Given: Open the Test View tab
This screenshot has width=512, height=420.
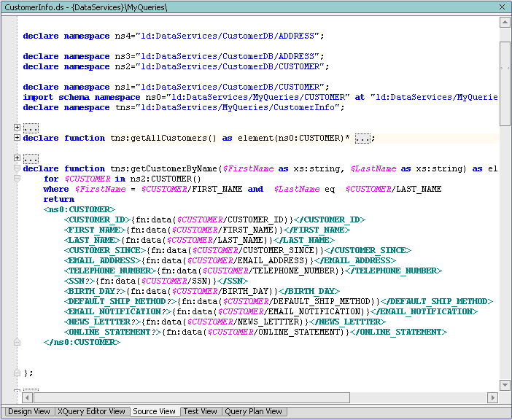Looking at the screenshot, I should coord(200,411).
